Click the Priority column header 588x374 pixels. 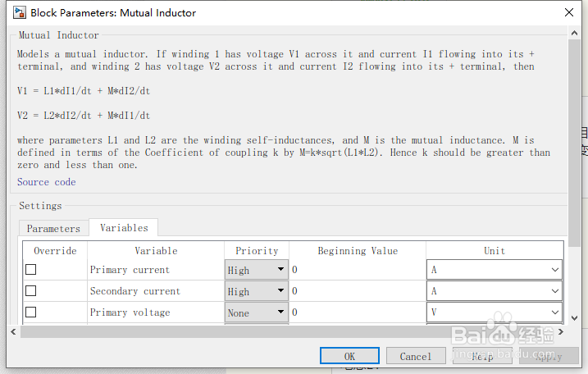(x=257, y=251)
